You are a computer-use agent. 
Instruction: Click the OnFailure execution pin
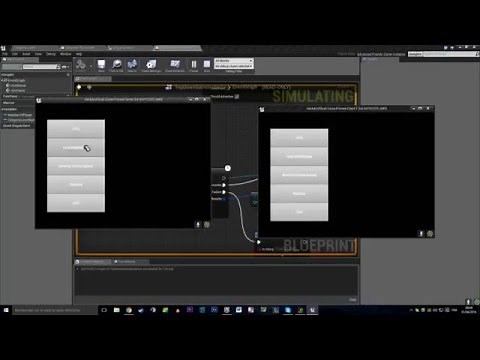224,192
